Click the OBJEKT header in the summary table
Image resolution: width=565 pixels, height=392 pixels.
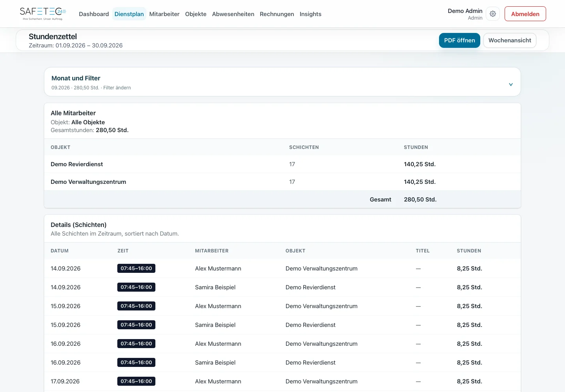pos(60,147)
